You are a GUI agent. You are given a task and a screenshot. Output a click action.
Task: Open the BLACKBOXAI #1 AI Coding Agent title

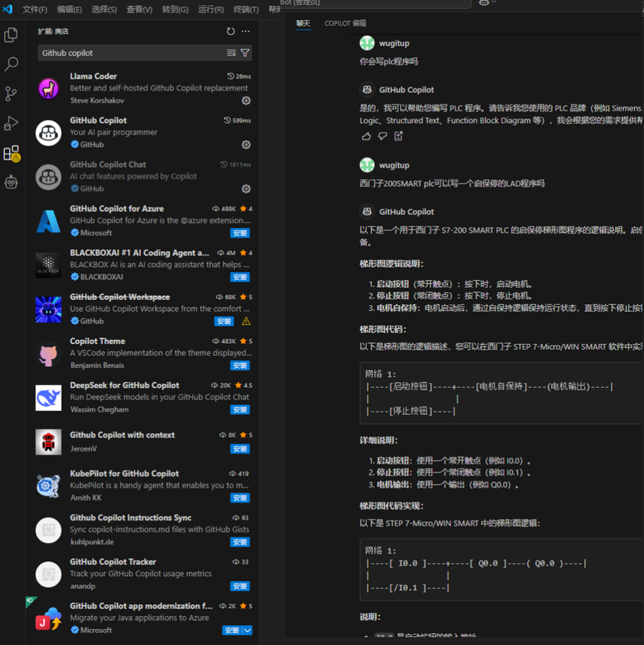pyautogui.click(x=139, y=253)
